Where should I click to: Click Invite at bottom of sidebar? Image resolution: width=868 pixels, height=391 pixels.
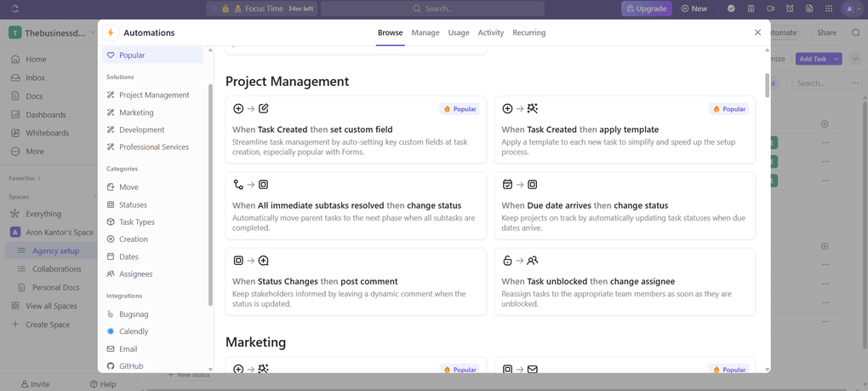click(x=35, y=384)
